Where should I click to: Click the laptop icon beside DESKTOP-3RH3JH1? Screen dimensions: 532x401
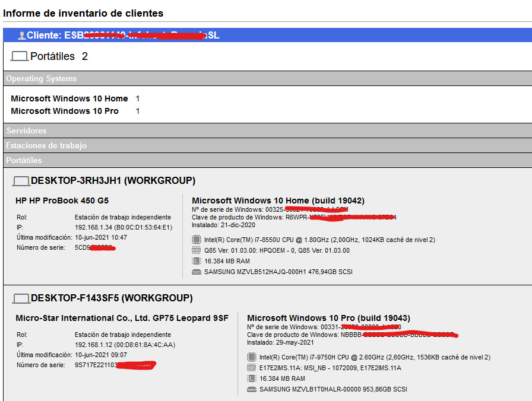[x=21, y=181]
